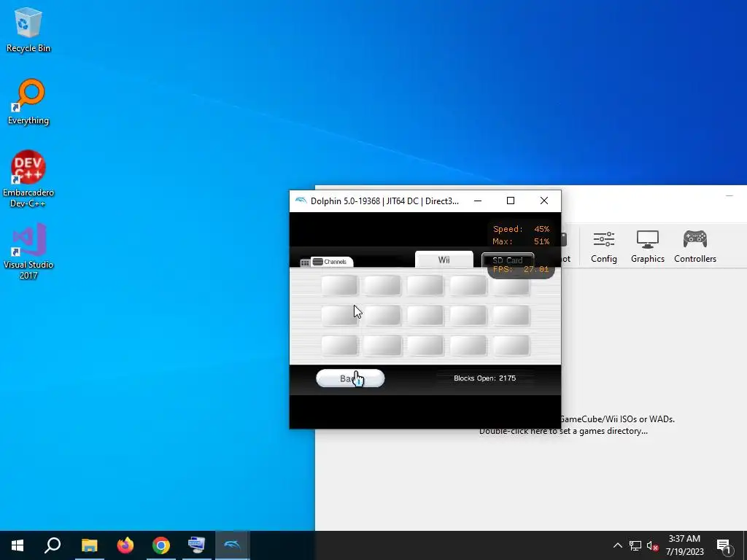747x560 pixels.
Task: Open File Explorer from the taskbar
Action: click(x=89, y=545)
